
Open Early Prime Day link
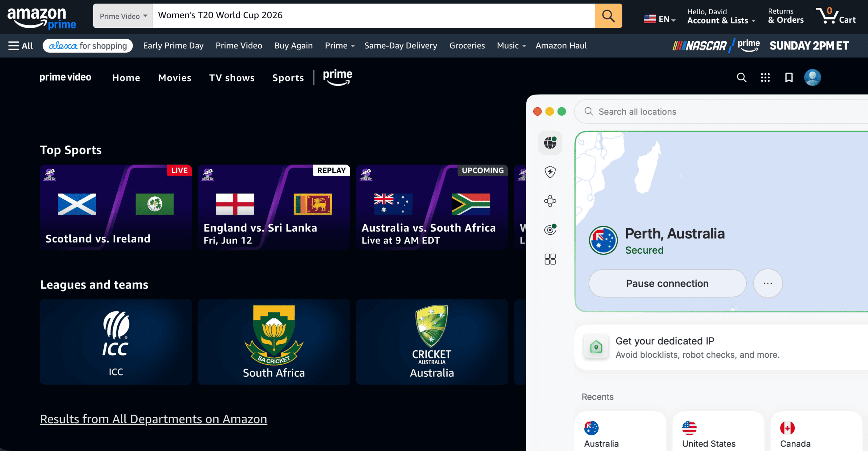click(x=173, y=45)
